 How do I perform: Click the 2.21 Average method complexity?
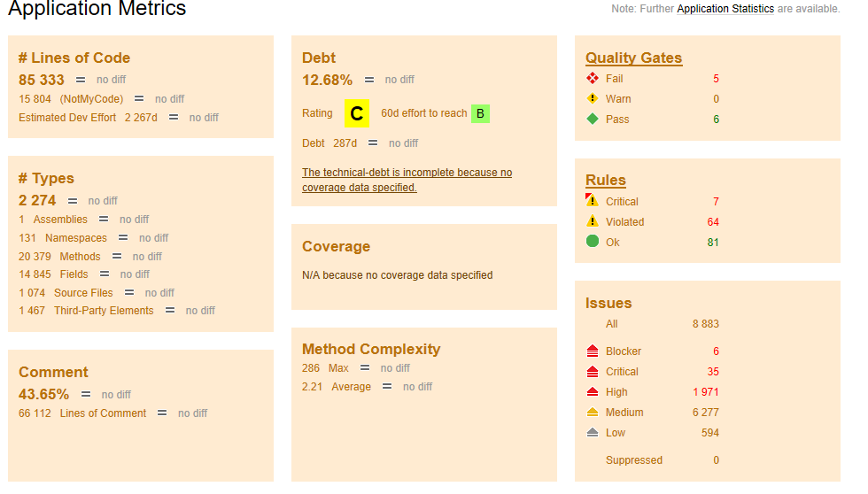tap(337, 387)
